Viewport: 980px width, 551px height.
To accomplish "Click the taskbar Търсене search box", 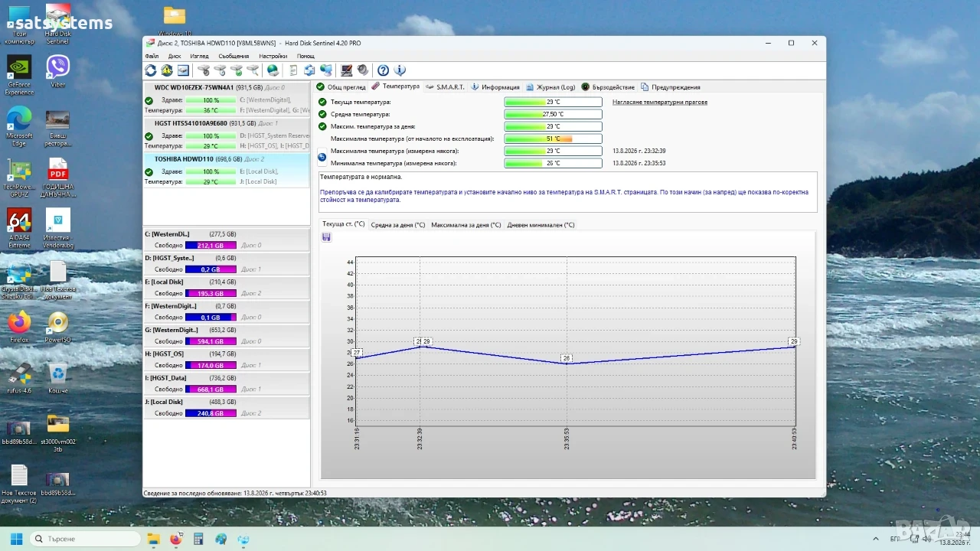I will (85, 539).
